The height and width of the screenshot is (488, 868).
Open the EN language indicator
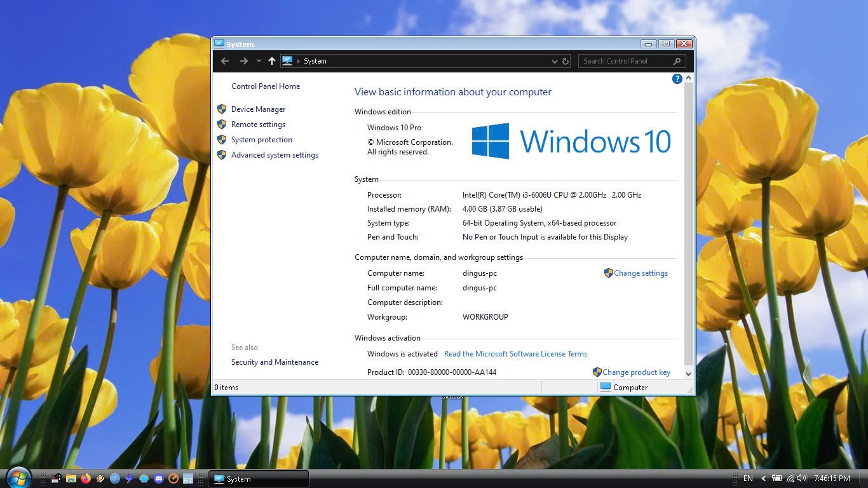[x=748, y=478]
